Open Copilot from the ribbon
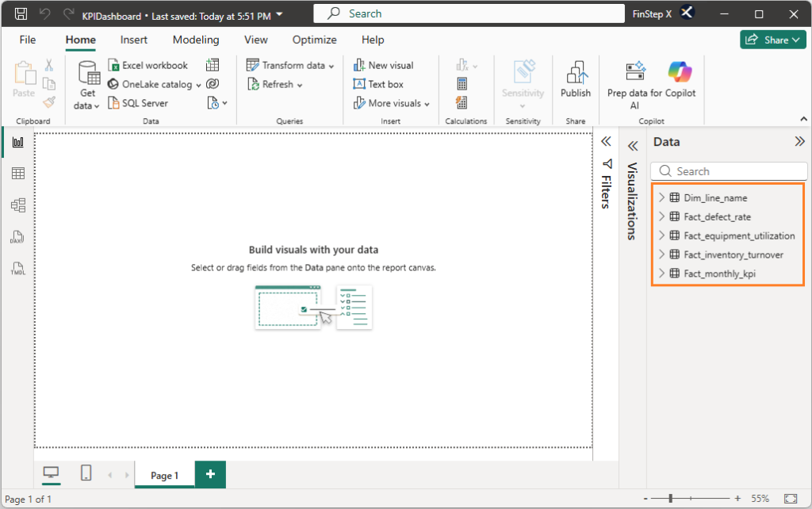Viewport: 812px width, 509px height. (x=680, y=79)
